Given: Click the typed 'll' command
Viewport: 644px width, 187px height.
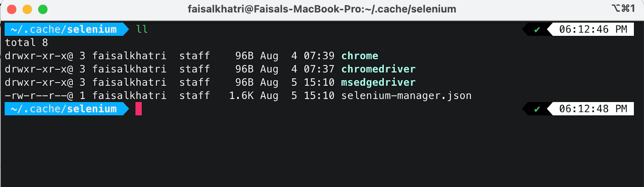Looking at the screenshot, I should 142,29.
